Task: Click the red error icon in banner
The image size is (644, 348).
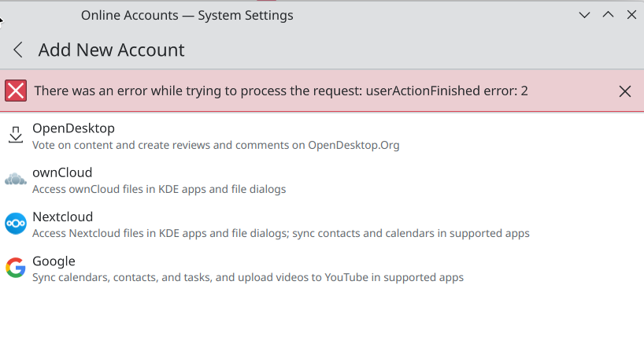Action: [16, 91]
